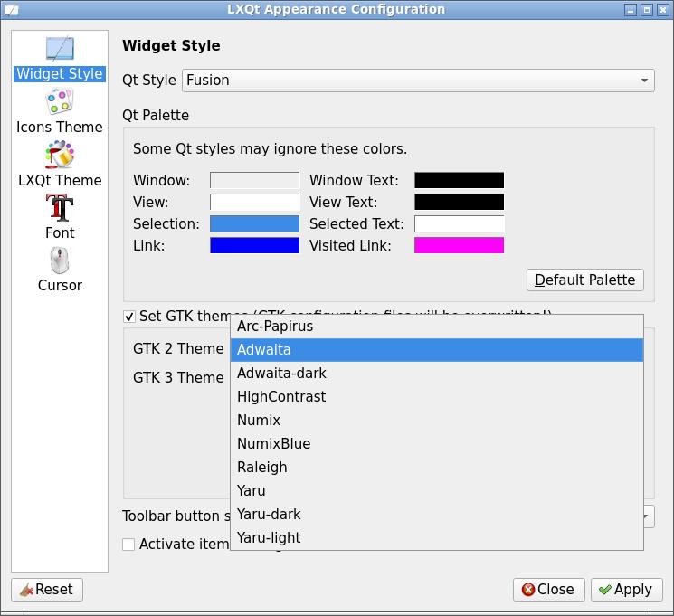
Task: Click the Reset button
Action: (x=47, y=590)
